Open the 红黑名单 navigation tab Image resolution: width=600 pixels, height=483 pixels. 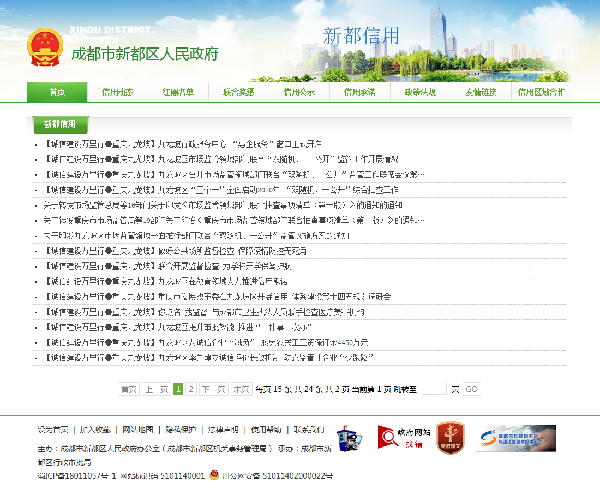[178, 92]
